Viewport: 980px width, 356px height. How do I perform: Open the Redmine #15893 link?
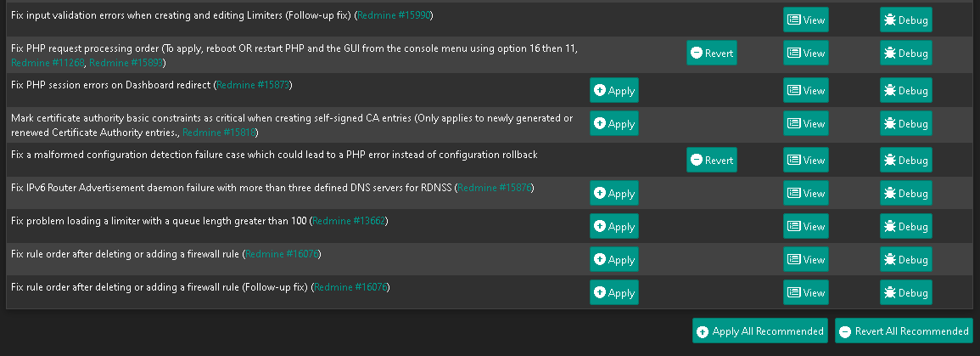click(x=126, y=63)
